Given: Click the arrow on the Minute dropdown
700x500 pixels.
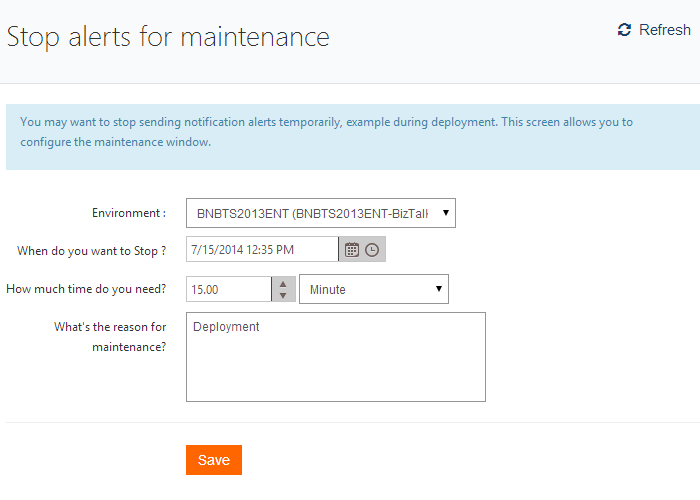Looking at the screenshot, I should (439, 290).
